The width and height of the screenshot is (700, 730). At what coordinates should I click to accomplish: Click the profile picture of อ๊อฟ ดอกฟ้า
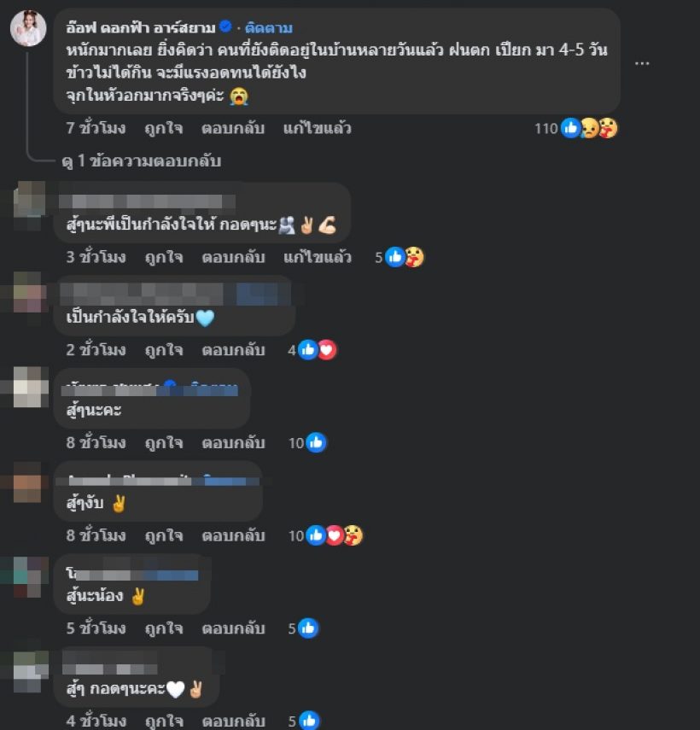pos(28,28)
